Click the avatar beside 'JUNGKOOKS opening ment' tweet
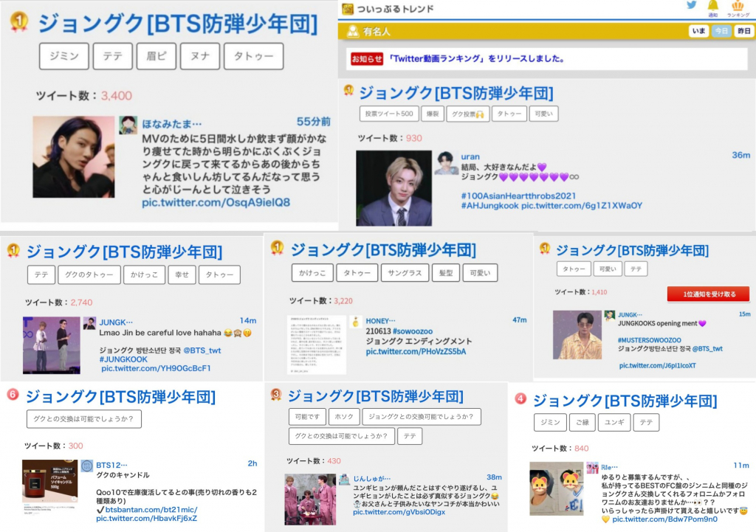This screenshot has width=756, height=532. point(609,316)
